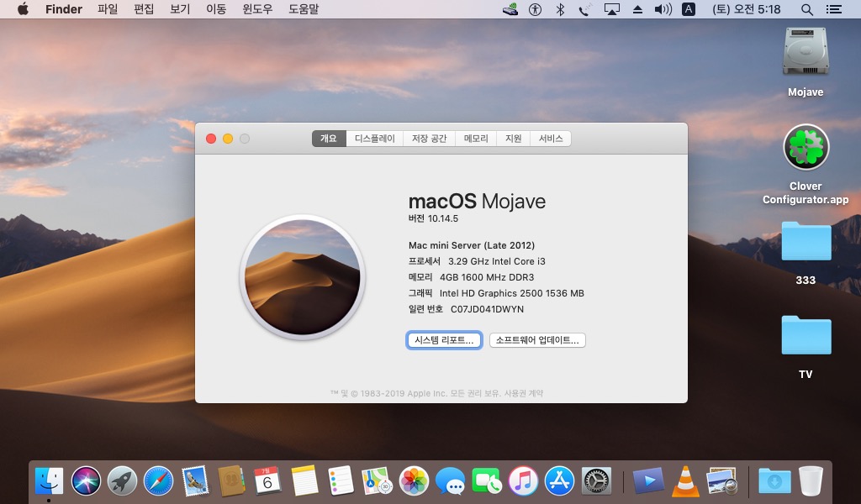Open Finder from the Dock

(x=50, y=481)
